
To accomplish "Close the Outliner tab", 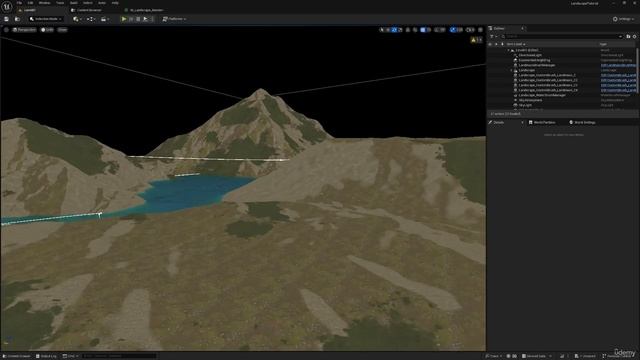I will (522, 28).
